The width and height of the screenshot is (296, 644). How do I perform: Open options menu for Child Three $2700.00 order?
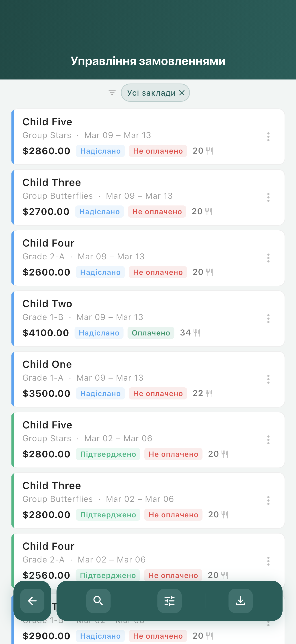point(268,198)
